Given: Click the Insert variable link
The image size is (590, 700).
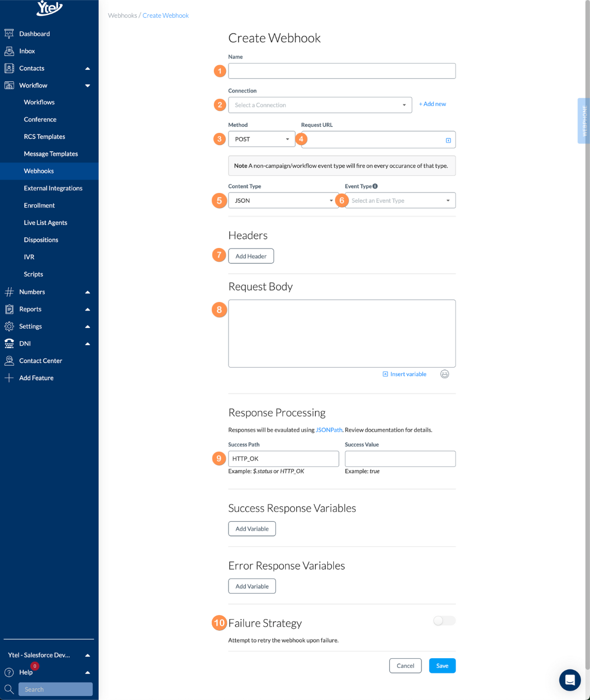Looking at the screenshot, I should [405, 374].
